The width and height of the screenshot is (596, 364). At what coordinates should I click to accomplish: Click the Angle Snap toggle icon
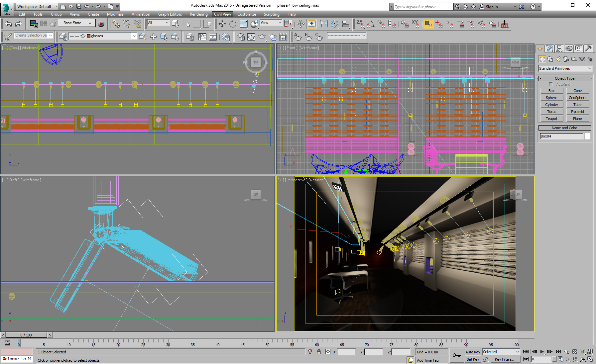click(371, 24)
